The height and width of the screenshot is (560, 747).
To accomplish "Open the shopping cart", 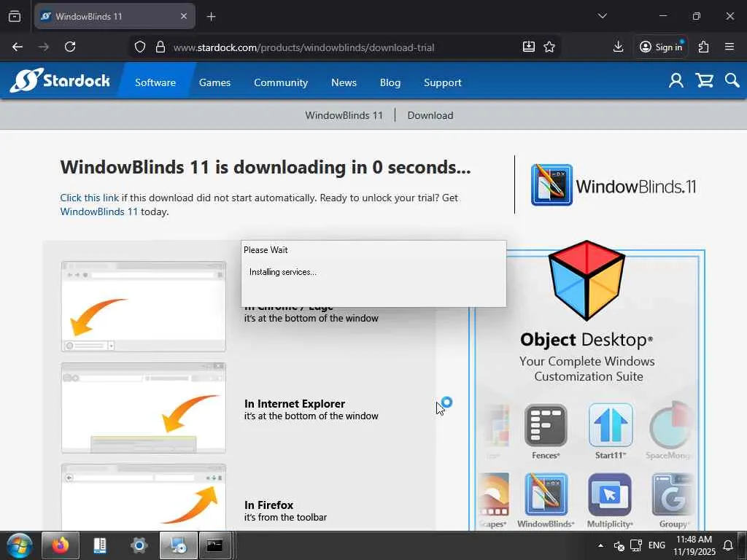I will click(704, 80).
